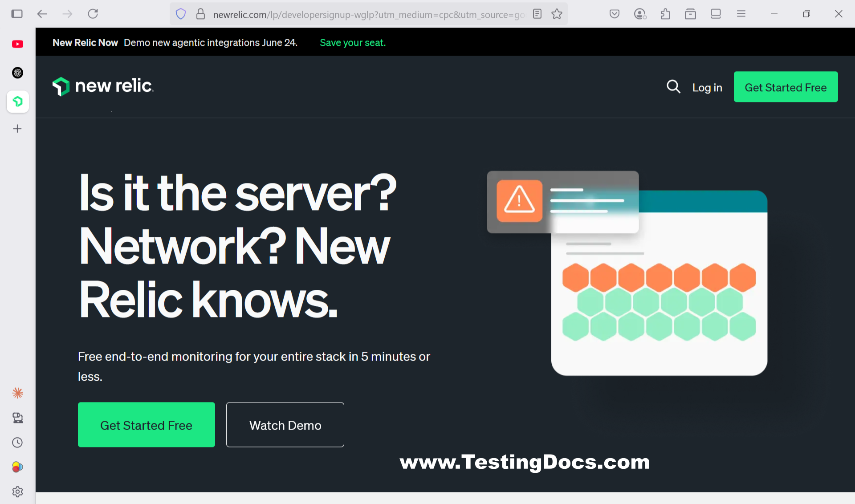The height and width of the screenshot is (504, 855).
Task: Follow the Save your seat link
Action: (x=353, y=43)
